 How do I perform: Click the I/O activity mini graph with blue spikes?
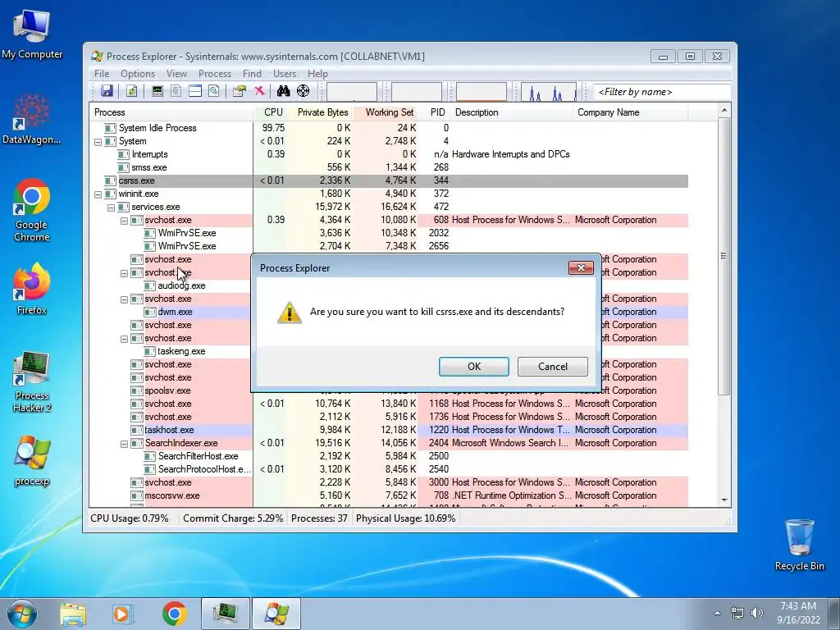coord(549,92)
